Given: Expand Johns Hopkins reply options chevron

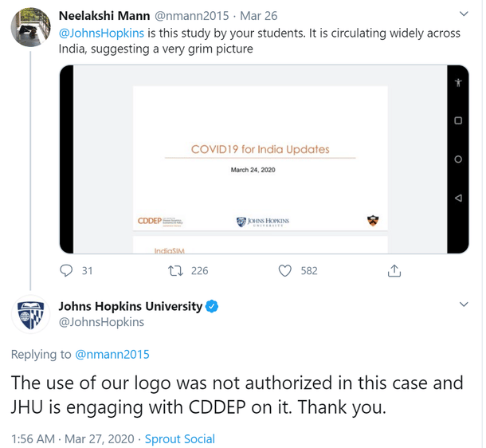Looking at the screenshot, I should pos(464,305).
